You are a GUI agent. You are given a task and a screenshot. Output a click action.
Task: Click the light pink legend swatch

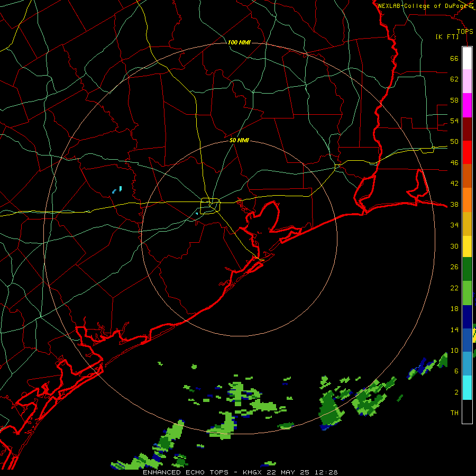point(467,81)
